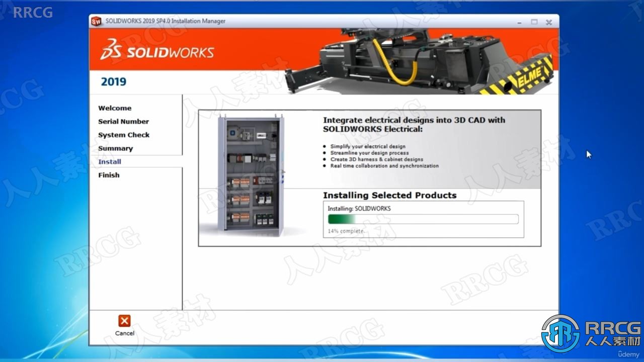
Task: Click the red Cancel X icon
Action: (x=124, y=321)
